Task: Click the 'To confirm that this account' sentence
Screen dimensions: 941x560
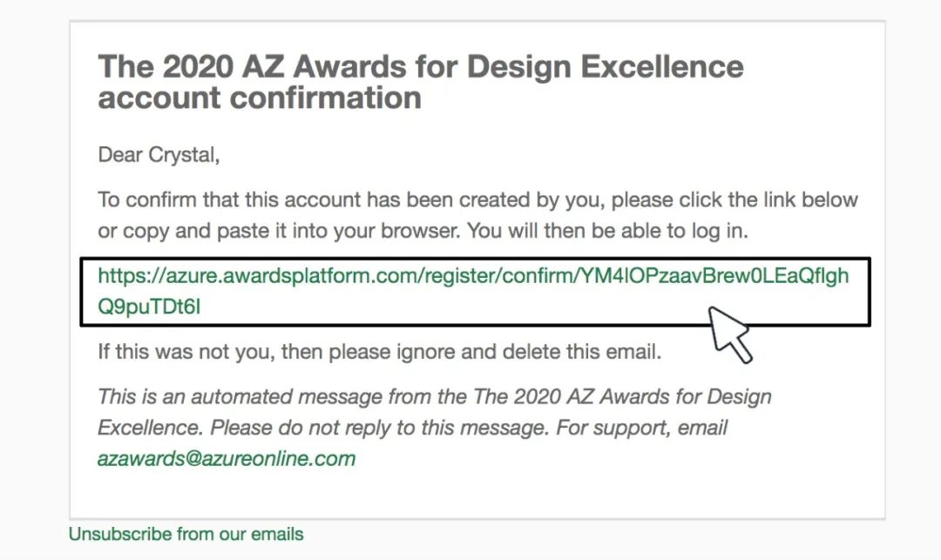Action: coord(477,199)
